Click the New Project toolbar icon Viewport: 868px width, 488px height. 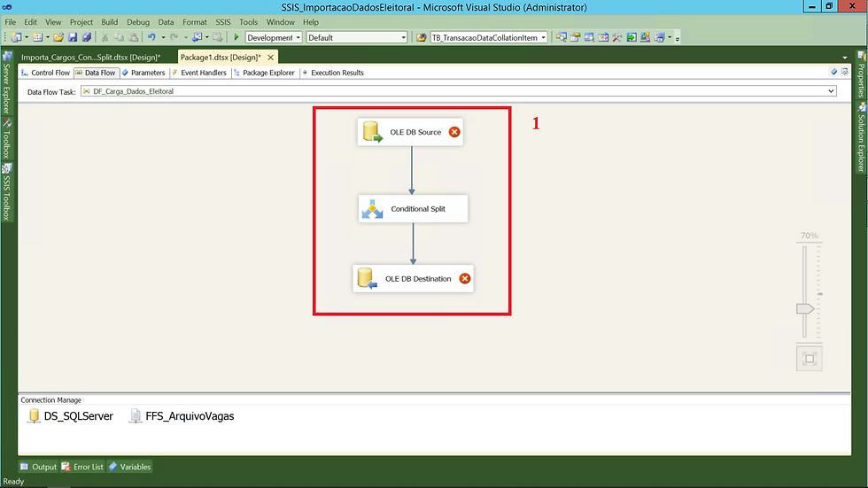16,37
